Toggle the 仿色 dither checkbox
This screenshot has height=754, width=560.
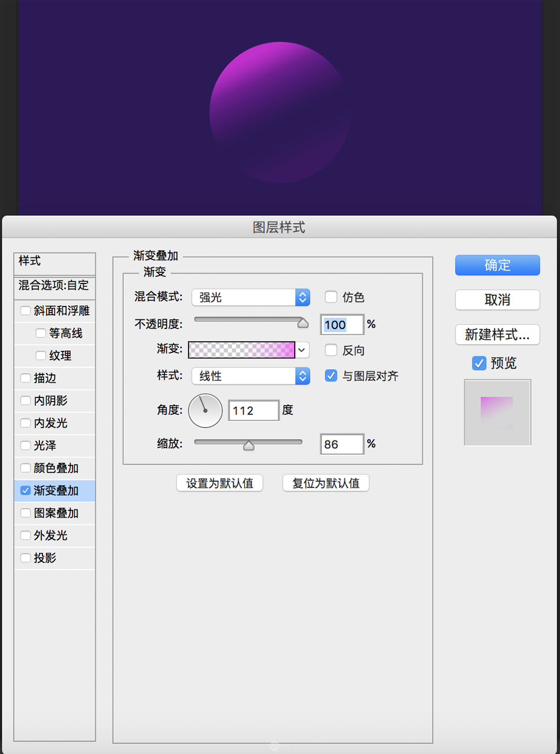pos(331,297)
